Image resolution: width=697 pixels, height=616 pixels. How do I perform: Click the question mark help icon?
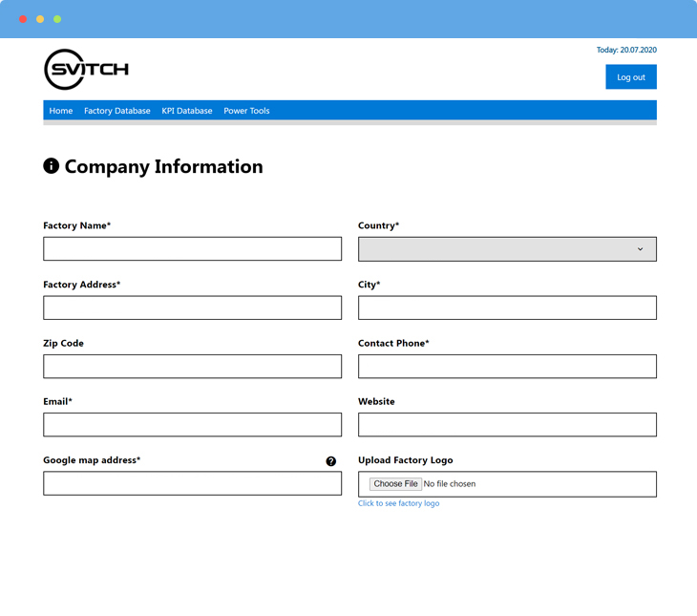click(331, 461)
